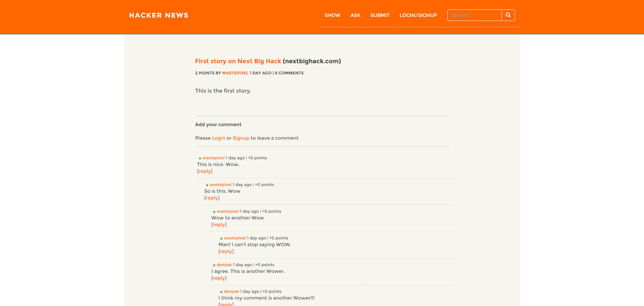The height and width of the screenshot is (306, 644).
Task: Upvote the 'So is this. Wow' comment
Action: [207, 185]
